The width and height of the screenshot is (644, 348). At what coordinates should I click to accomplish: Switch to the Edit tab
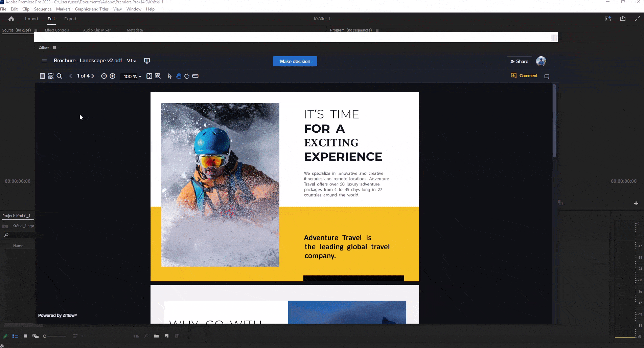(x=51, y=19)
